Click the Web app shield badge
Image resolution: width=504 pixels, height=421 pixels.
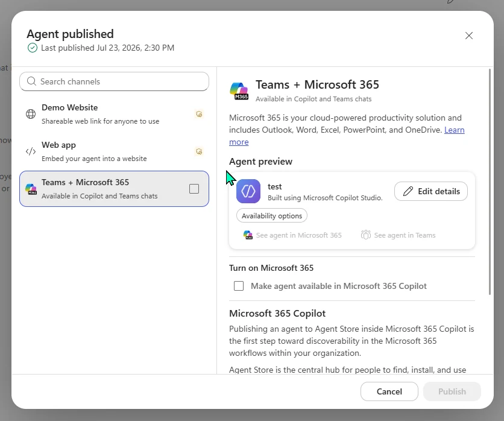pyautogui.click(x=199, y=151)
